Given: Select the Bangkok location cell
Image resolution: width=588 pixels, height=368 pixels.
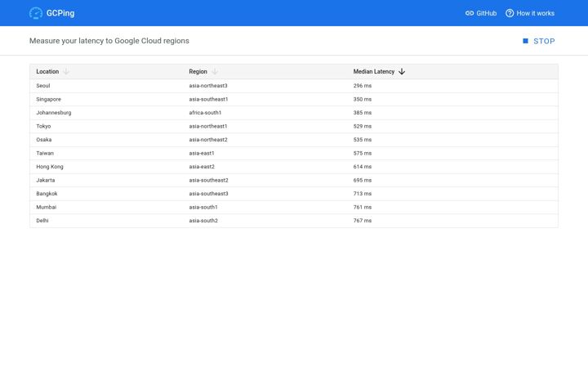Looking at the screenshot, I should 47,194.
